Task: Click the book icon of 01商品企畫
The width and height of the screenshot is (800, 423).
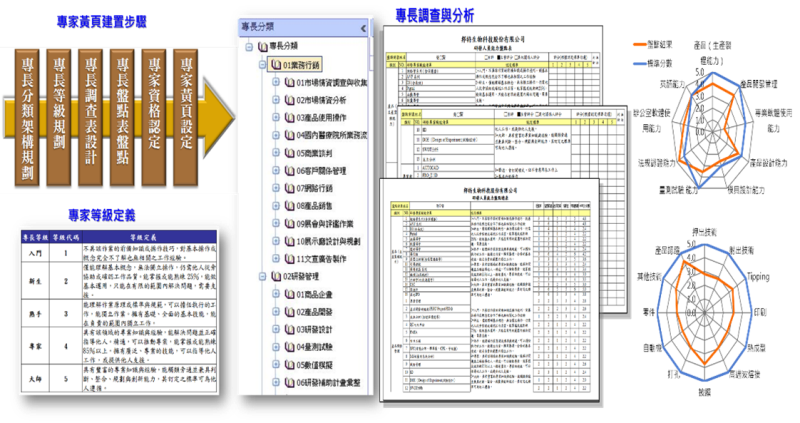Action: click(x=289, y=294)
